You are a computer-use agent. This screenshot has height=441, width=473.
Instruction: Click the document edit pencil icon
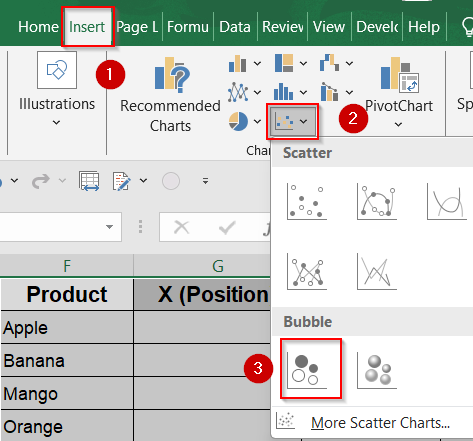pyautogui.click(x=121, y=181)
